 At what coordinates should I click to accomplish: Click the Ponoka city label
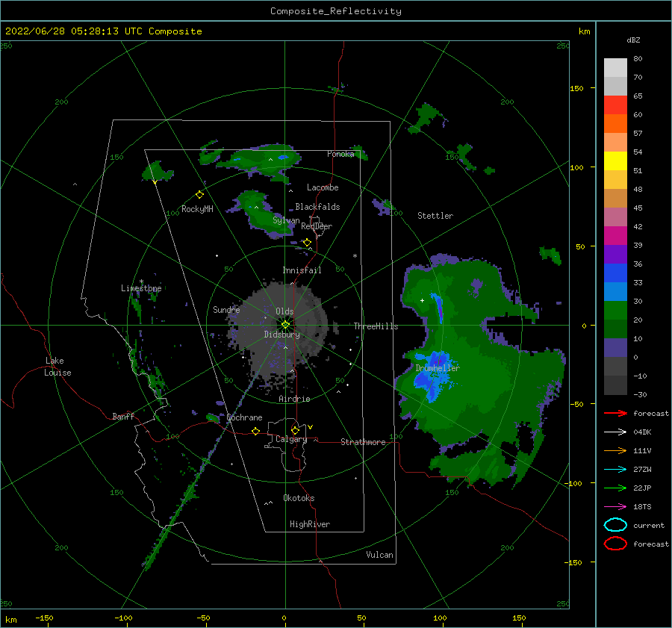pos(340,154)
